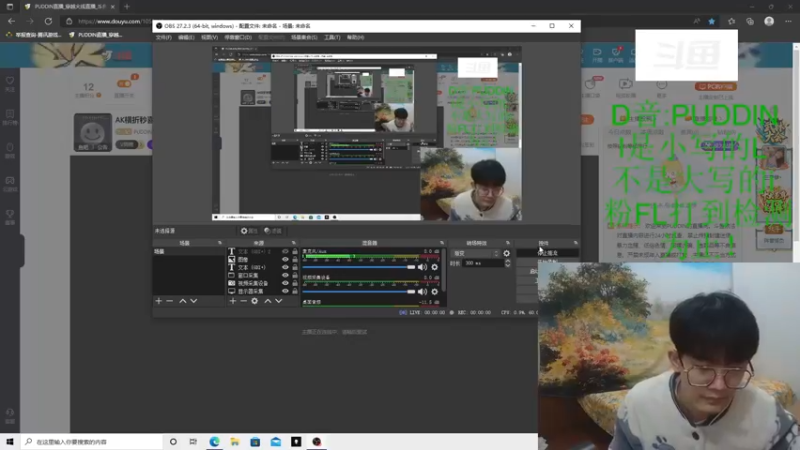
Task: Hide the 视频采集设备 source
Action: point(285,283)
